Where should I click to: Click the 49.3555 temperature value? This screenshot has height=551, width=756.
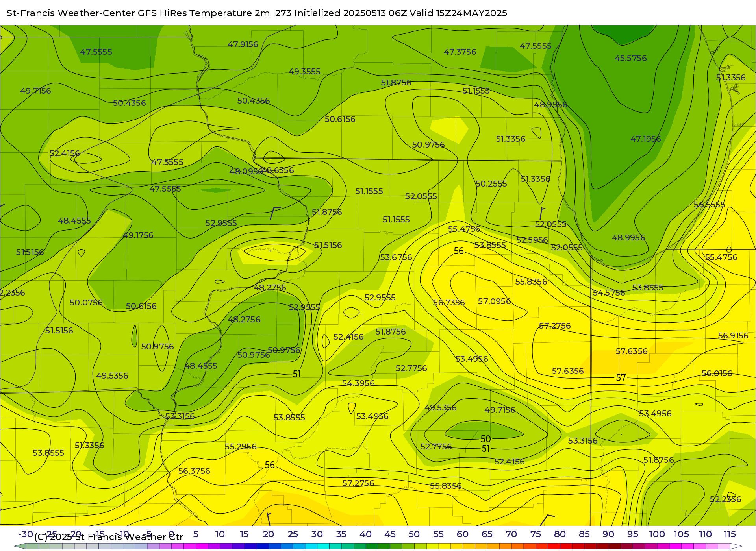pyautogui.click(x=304, y=72)
